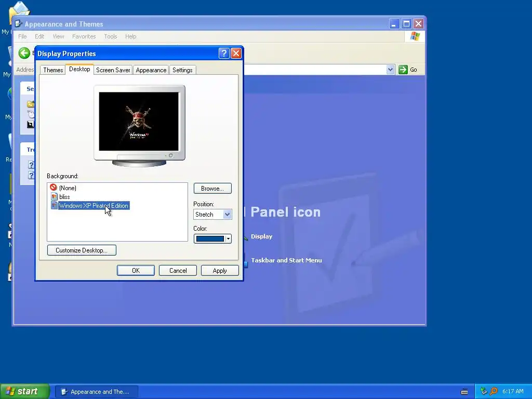Click the 6:17 AM clock
532x399 pixels.
[x=513, y=391]
